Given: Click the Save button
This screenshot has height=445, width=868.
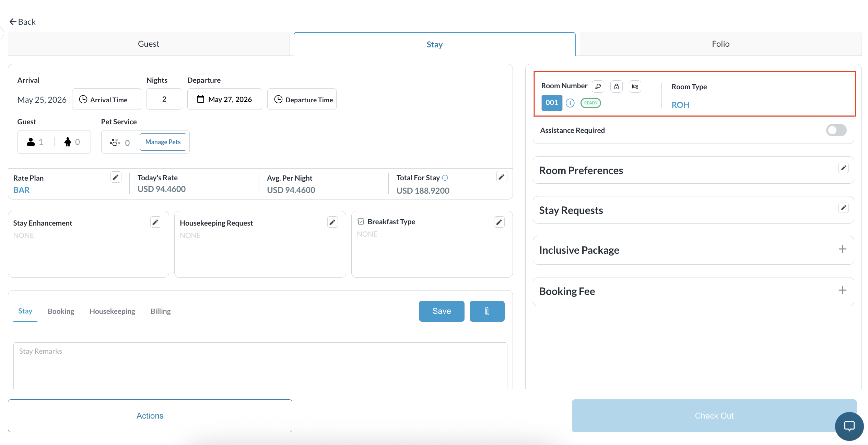Looking at the screenshot, I should point(441,311).
